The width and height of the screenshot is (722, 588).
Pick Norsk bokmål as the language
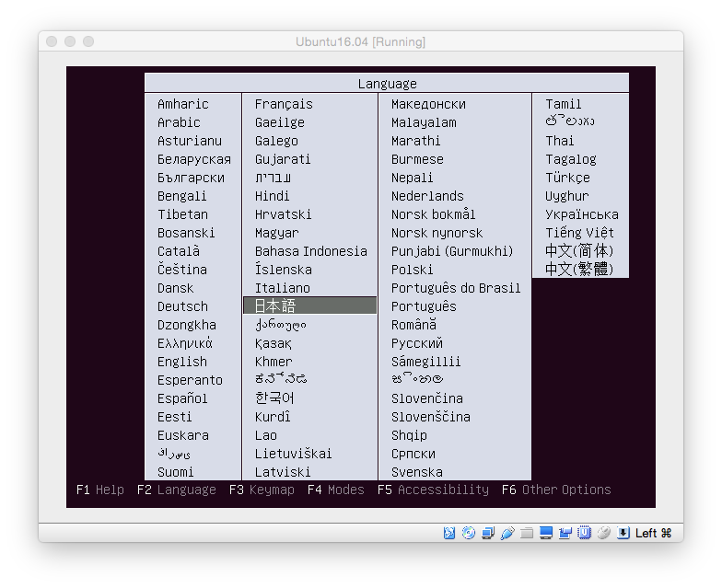pos(433,214)
